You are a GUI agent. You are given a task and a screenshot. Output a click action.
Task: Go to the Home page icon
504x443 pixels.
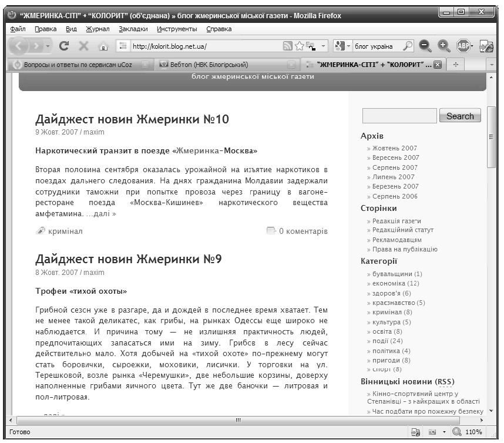[x=103, y=46]
